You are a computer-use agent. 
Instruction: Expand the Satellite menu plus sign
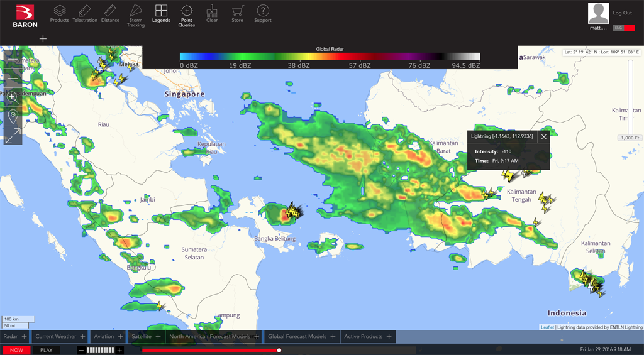click(158, 337)
